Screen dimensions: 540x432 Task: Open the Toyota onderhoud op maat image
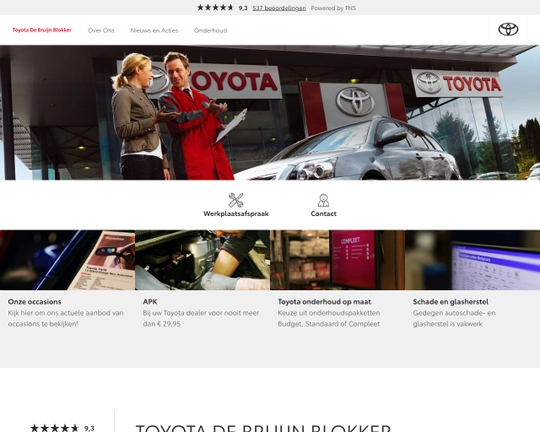338,260
